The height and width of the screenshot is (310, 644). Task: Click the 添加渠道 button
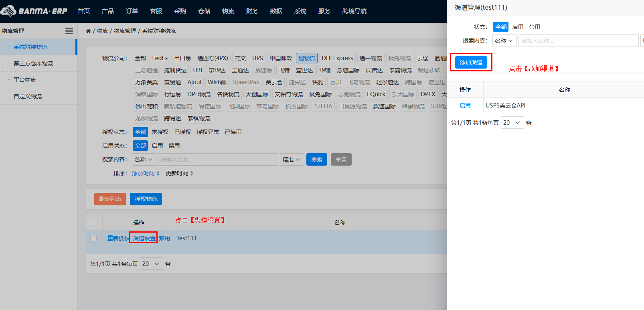click(x=471, y=62)
